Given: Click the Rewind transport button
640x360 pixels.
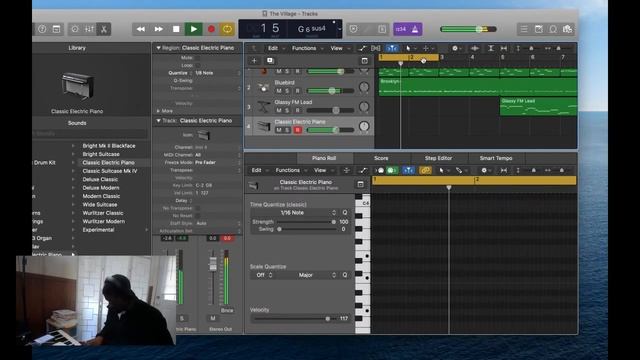Looking at the screenshot, I should click(x=141, y=29).
